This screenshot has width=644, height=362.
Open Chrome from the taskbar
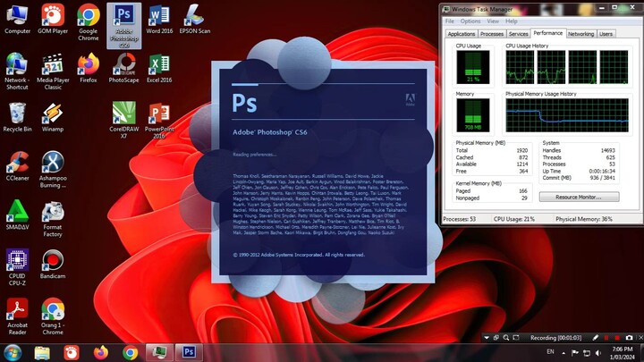click(x=131, y=352)
